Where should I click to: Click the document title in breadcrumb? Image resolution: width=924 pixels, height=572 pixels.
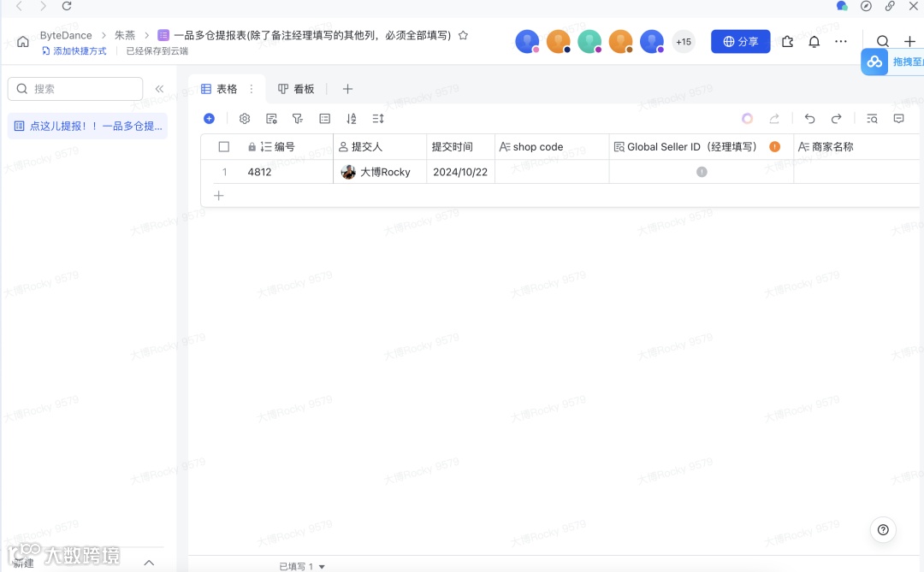pyautogui.click(x=312, y=35)
